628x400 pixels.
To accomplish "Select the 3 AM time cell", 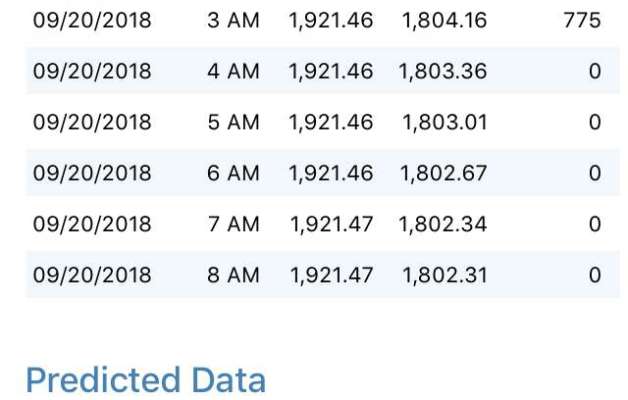I will (233, 20).
